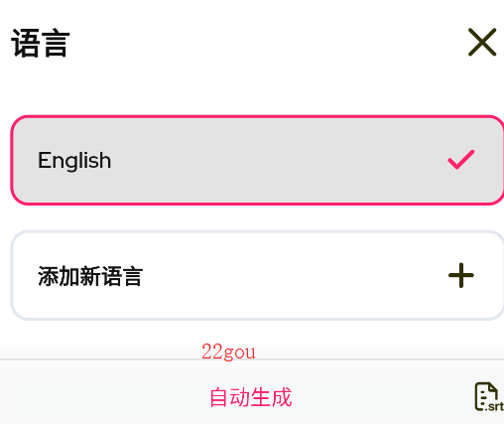Click the white add-language card
The image size is (504, 424).
pos(258,275)
